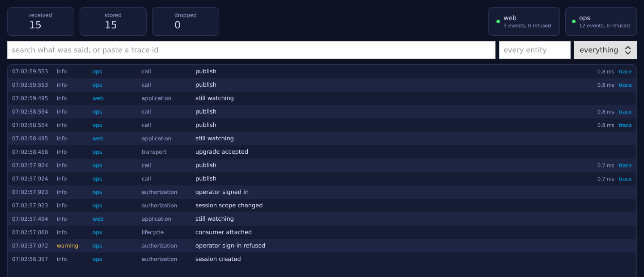The width and height of the screenshot is (644, 277).
Task: Open the web entity link at 07:02:57.494
Action: 98,219
